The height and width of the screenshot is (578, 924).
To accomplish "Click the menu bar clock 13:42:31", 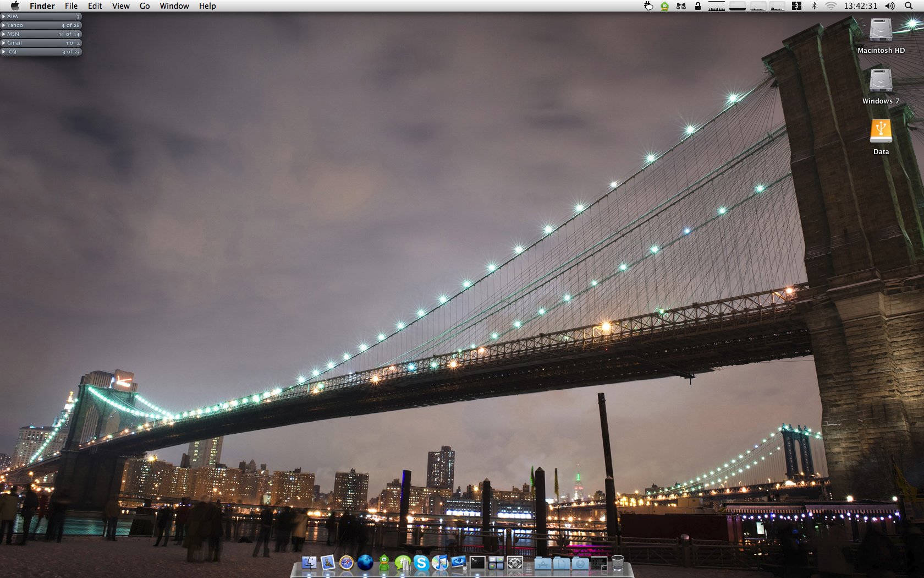I will pos(861,6).
